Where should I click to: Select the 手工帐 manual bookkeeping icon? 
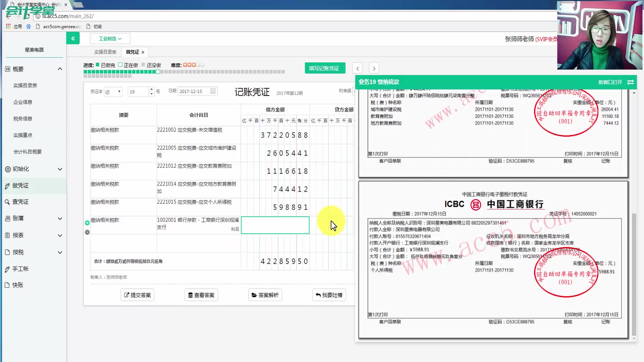pyautogui.click(x=7, y=268)
